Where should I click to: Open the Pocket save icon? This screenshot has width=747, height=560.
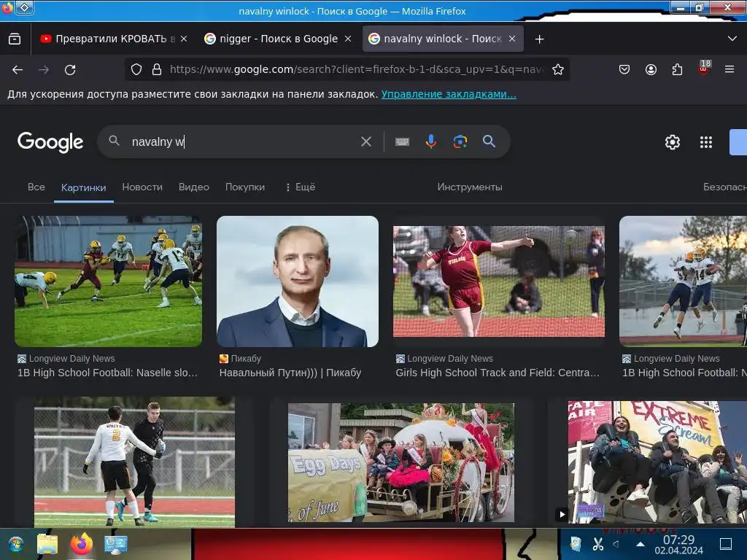(x=624, y=69)
